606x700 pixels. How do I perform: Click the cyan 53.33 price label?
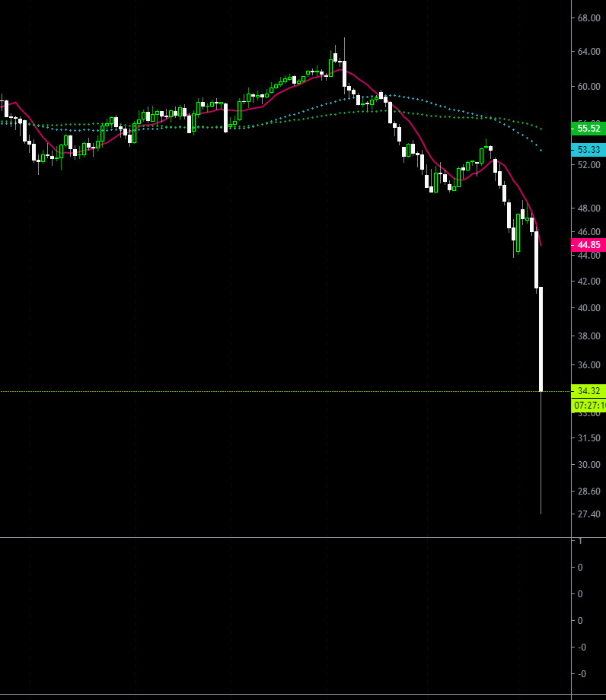(x=588, y=150)
